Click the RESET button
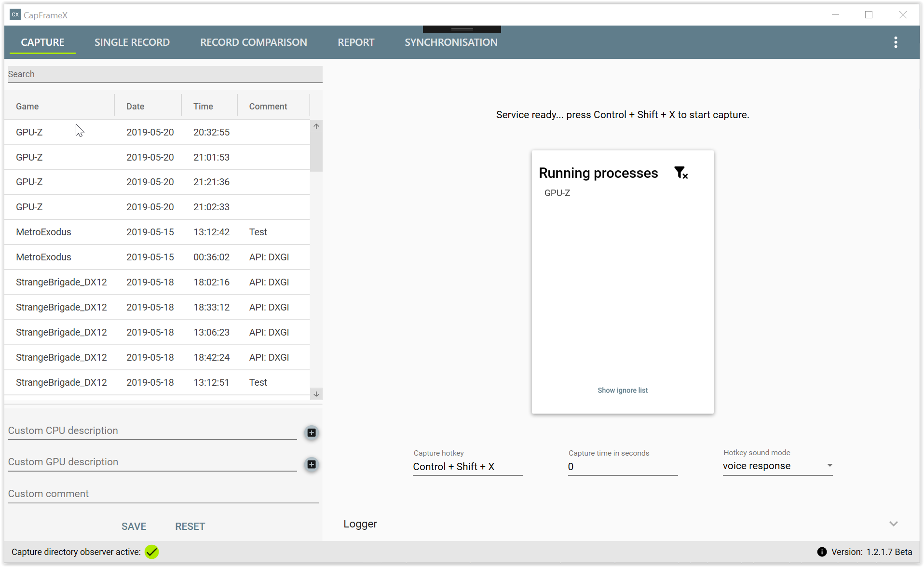The height and width of the screenshot is (567, 924). 190,526
